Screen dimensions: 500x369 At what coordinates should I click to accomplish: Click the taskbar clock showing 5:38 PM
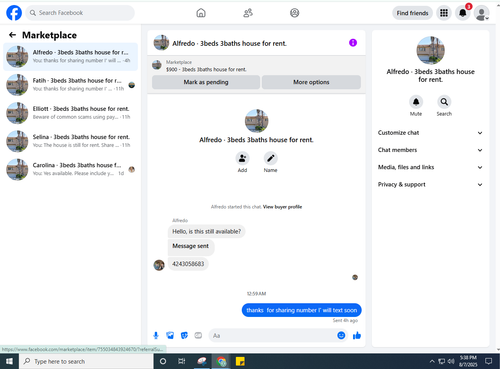tap(468, 361)
